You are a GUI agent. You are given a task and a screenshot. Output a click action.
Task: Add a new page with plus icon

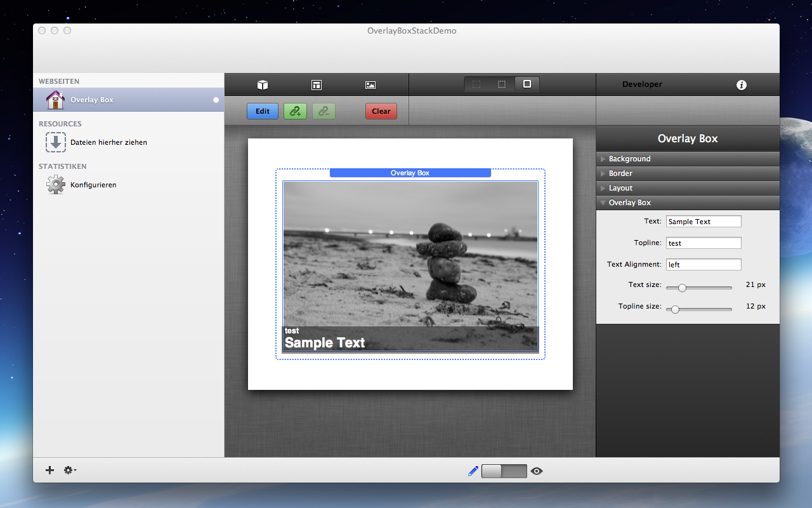50,470
